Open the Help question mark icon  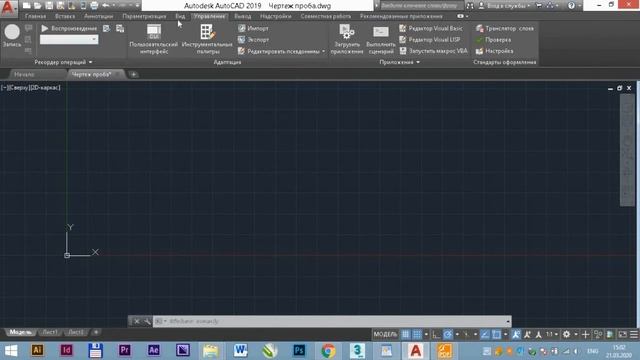coord(571,6)
